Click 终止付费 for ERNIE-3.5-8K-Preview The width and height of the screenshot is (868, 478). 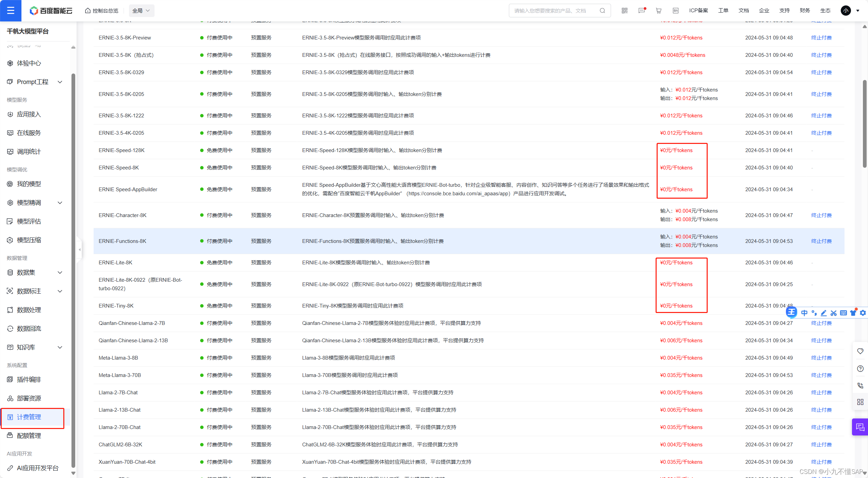click(x=821, y=38)
